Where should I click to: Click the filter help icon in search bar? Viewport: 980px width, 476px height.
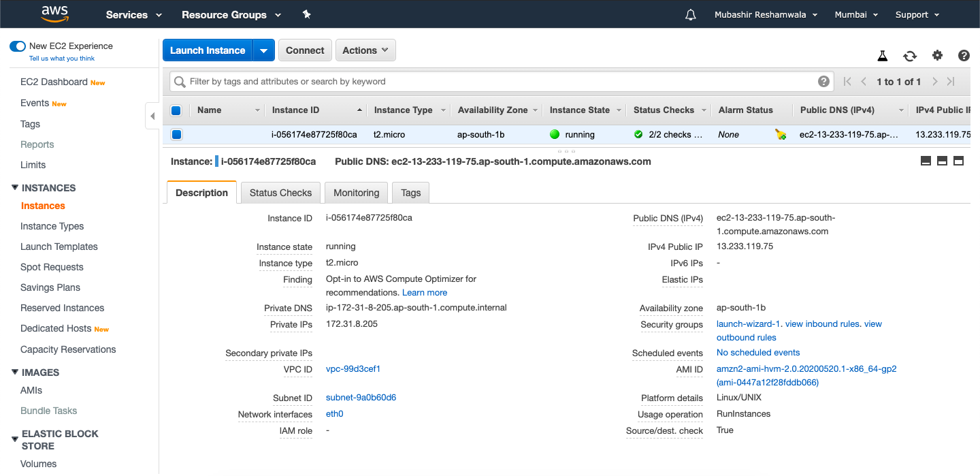click(823, 82)
